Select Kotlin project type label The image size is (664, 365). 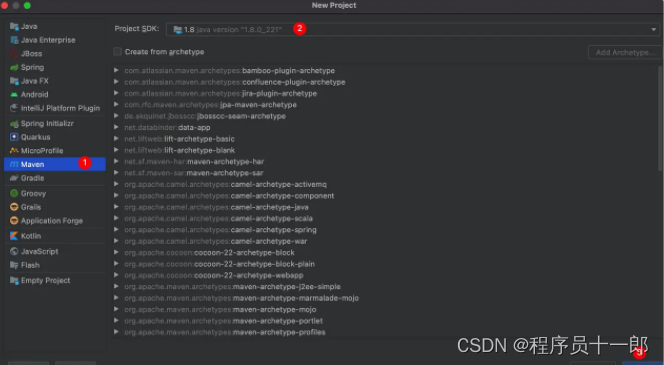click(31, 236)
